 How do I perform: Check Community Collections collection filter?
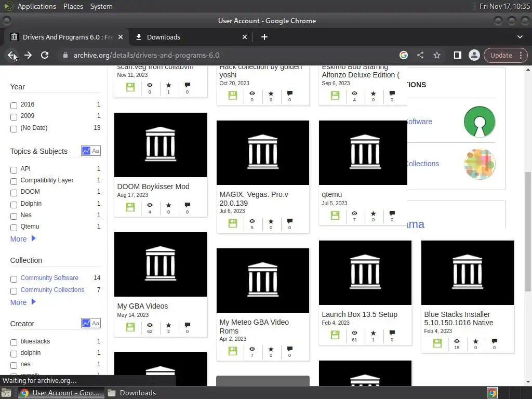[14, 291]
